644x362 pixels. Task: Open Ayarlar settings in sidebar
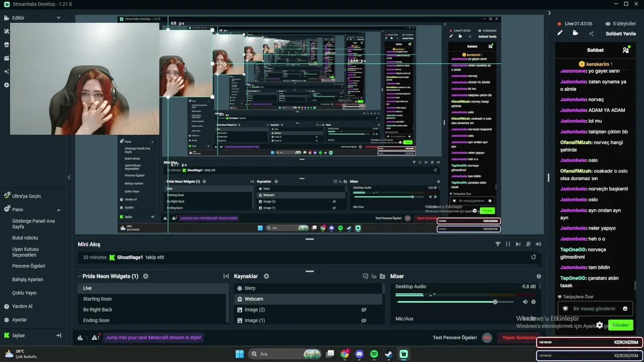(20, 320)
